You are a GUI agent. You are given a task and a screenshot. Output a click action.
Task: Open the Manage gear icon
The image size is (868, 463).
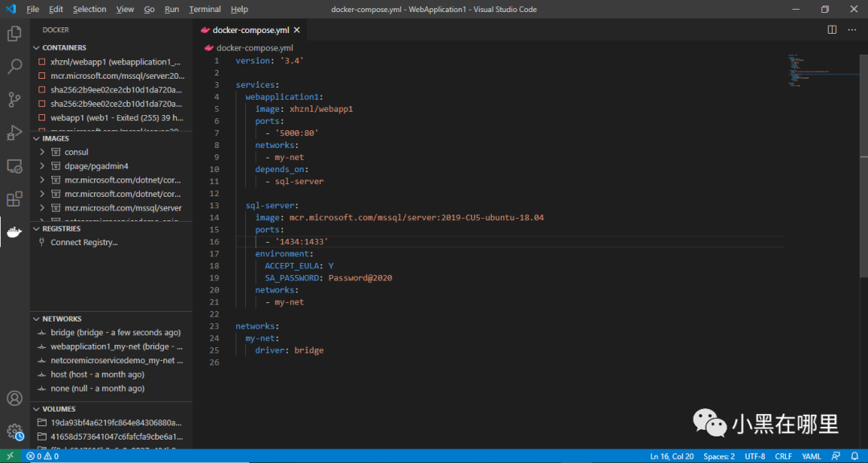pos(14,432)
